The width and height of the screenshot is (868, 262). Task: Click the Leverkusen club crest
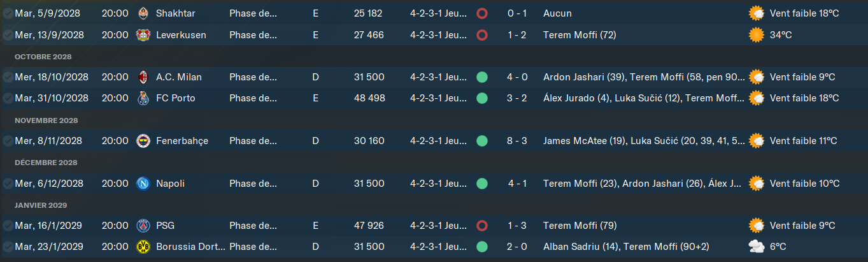[143, 35]
